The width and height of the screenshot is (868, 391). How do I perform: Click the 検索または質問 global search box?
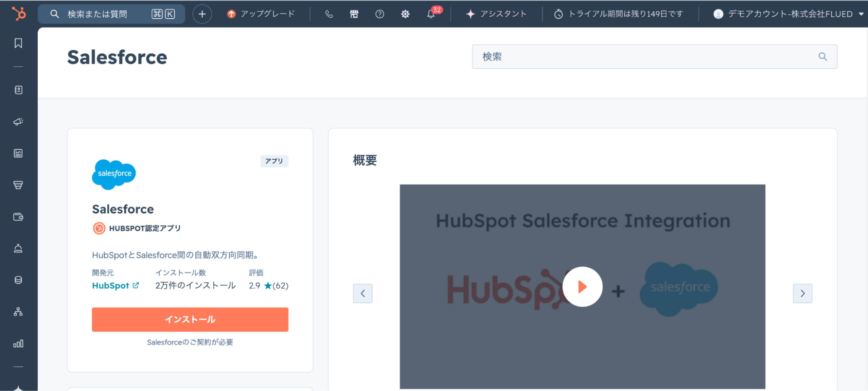pos(112,14)
